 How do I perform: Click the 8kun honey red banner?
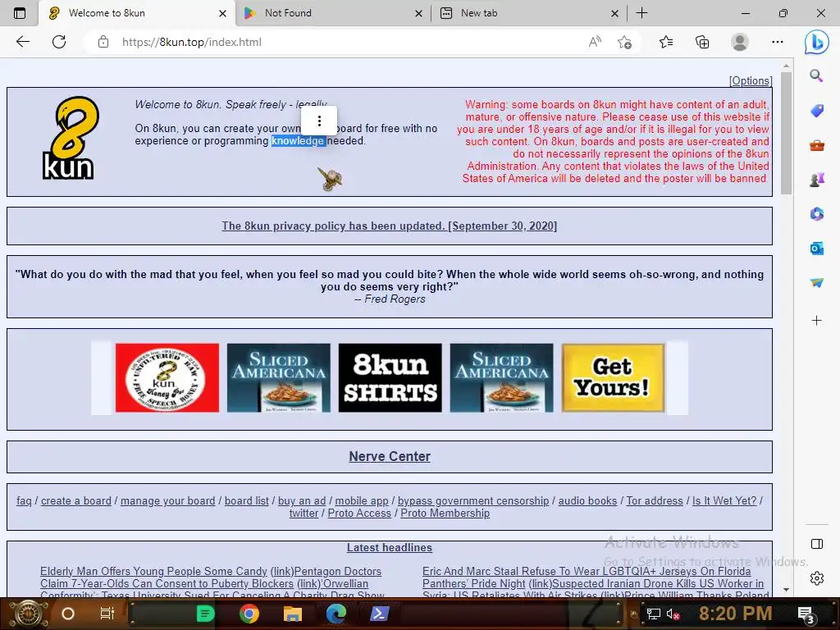167,377
